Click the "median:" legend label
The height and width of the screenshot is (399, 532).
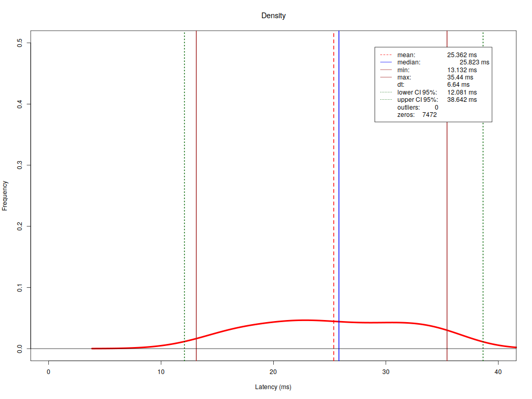point(409,62)
